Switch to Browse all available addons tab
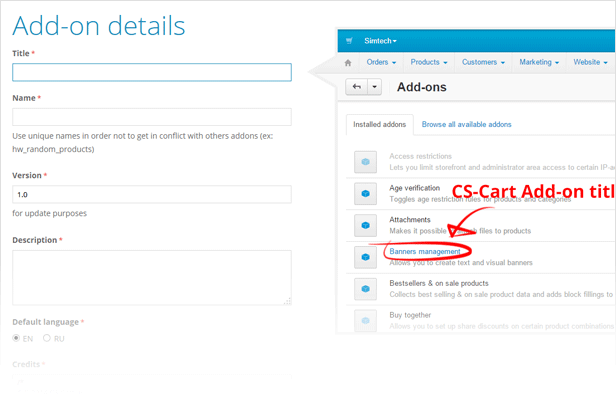Image resolution: width=616 pixels, height=412 pixels. [x=466, y=125]
